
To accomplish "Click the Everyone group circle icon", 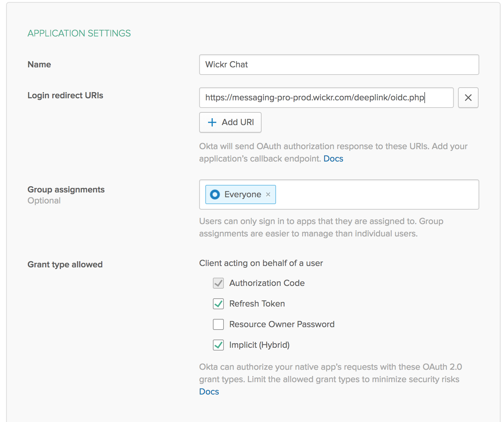I will [215, 195].
